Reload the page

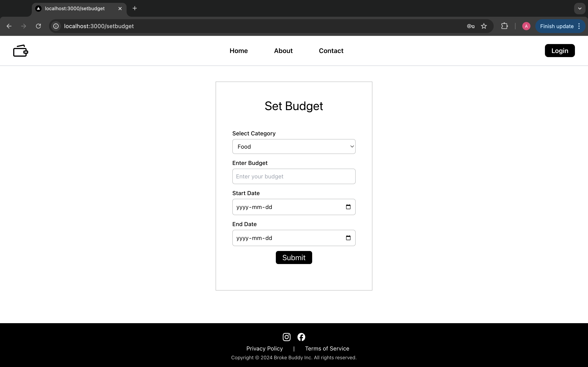pyautogui.click(x=38, y=26)
